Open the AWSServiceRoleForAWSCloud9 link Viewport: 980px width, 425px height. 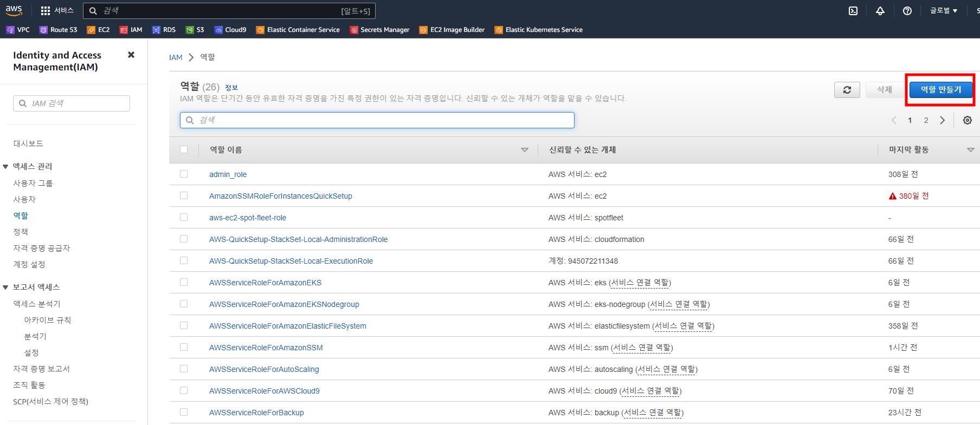pos(265,391)
